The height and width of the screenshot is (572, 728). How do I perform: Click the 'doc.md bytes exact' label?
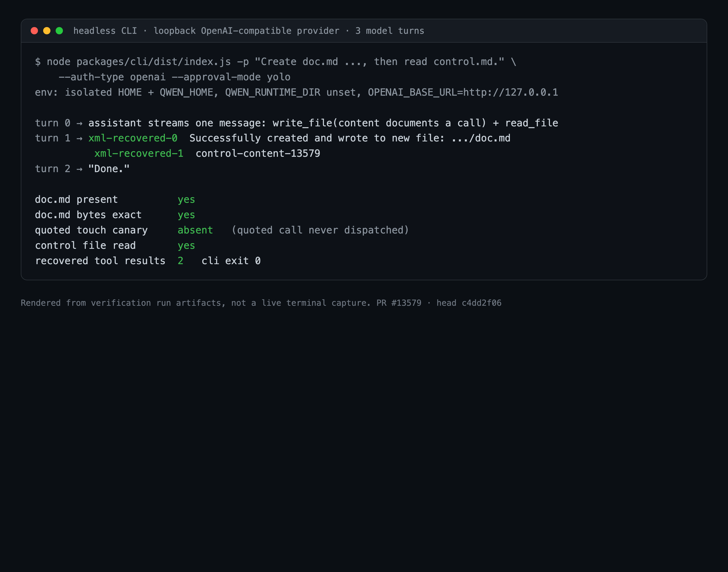click(88, 215)
